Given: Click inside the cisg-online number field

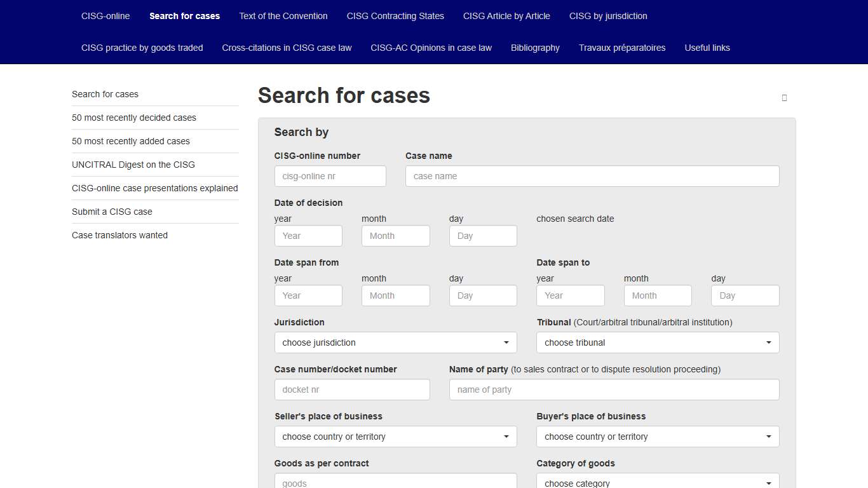Looking at the screenshot, I should point(330,176).
